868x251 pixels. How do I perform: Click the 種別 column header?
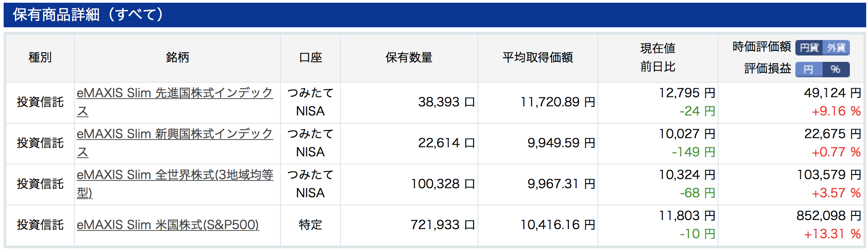40,57
